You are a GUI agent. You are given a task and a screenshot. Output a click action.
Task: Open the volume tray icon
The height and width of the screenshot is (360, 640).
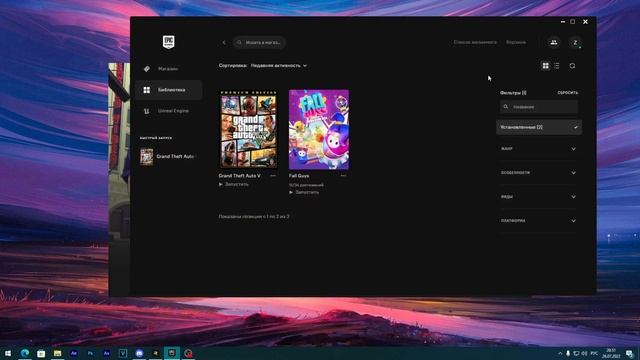(584, 353)
